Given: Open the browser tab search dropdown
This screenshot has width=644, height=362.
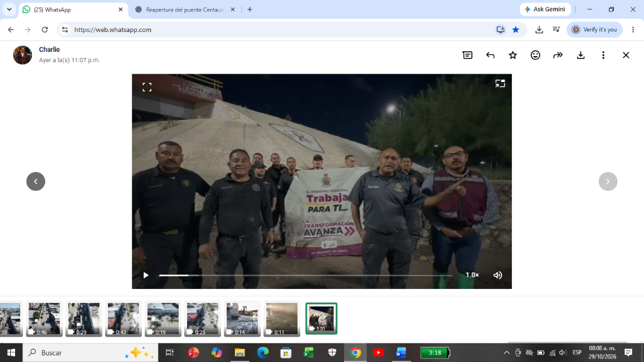Looking at the screenshot, I should click(x=9, y=9).
